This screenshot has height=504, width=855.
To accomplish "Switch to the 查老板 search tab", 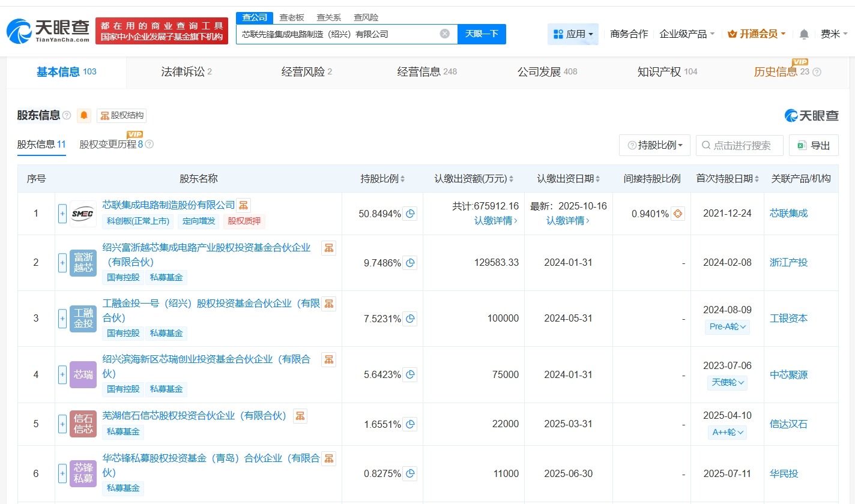I will (291, 17).
